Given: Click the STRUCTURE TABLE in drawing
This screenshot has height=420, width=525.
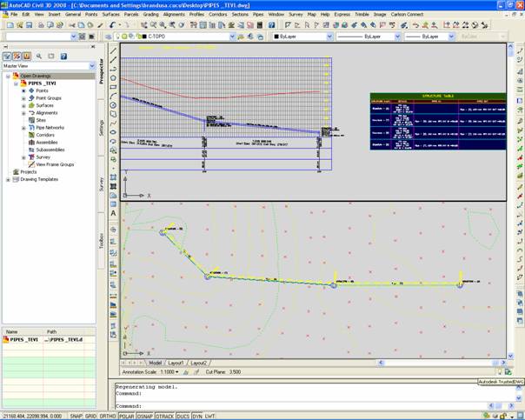Looking at the screenshot, I should [438, 121].
